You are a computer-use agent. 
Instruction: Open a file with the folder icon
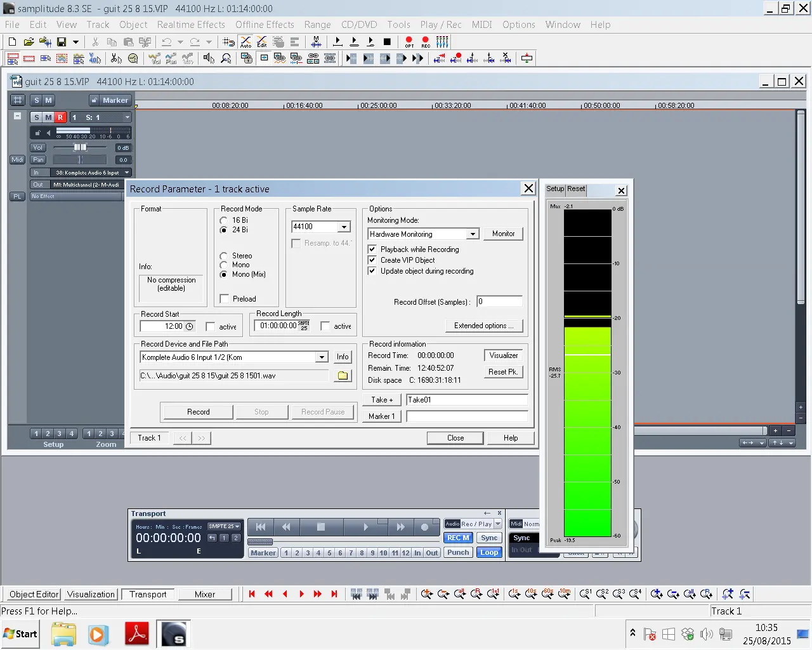[29, 42]
